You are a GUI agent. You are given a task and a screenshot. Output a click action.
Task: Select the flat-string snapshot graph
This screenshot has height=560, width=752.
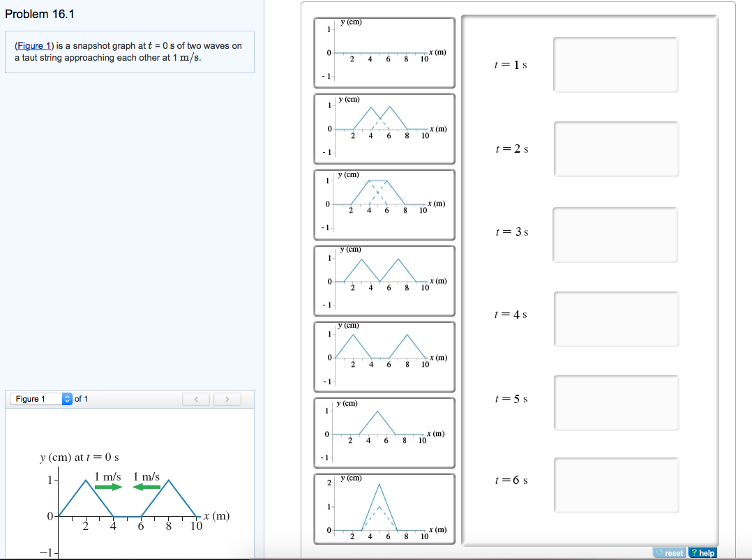384,52
